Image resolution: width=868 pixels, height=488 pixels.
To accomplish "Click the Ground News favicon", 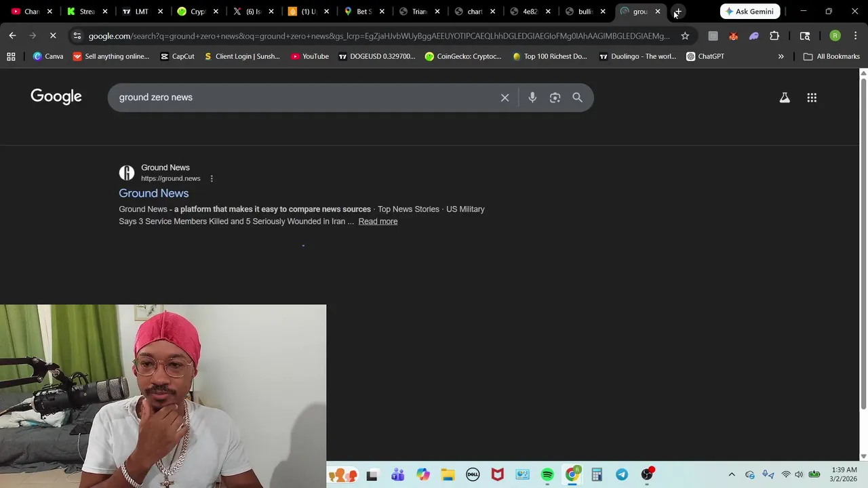I will [x=127, y=173].
